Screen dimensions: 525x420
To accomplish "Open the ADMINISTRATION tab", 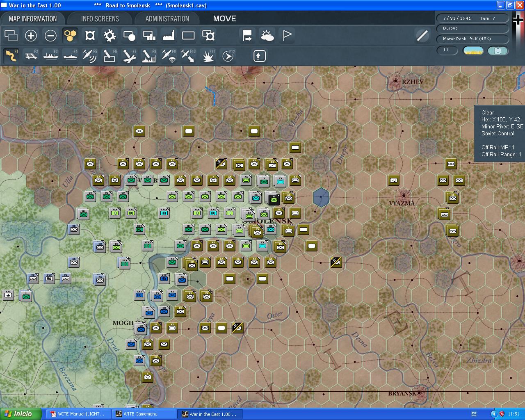I will tap(167, 19).
